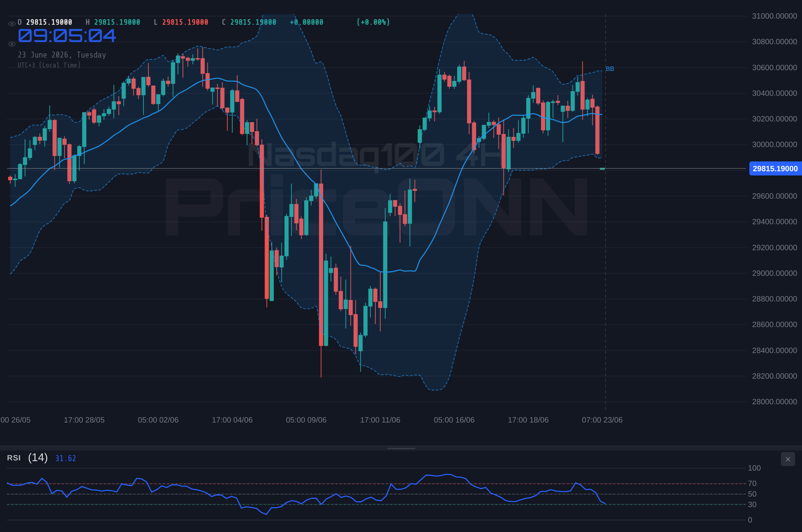Click the BB Bollinger Bands label
The image size is (802, 532).
(610, 69)
